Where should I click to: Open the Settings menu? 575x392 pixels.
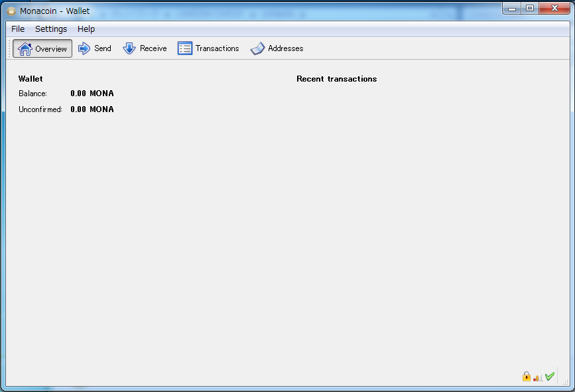[51, 29]
